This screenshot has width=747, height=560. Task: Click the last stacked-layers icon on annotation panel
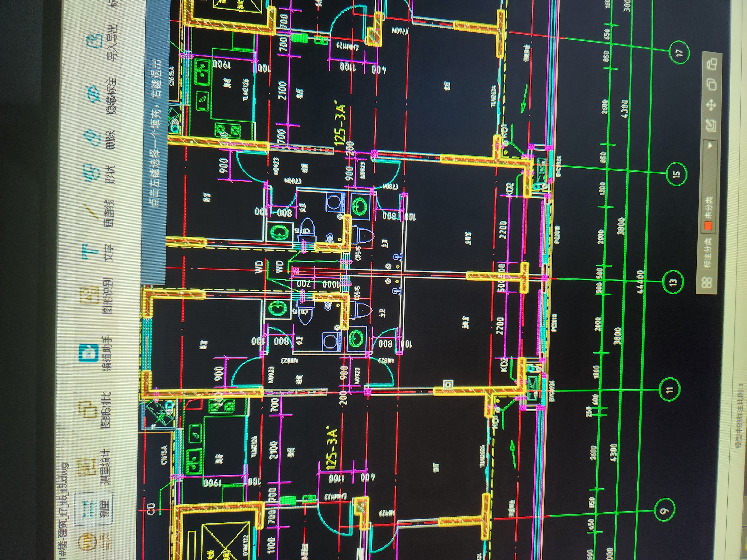click(713, 64)
